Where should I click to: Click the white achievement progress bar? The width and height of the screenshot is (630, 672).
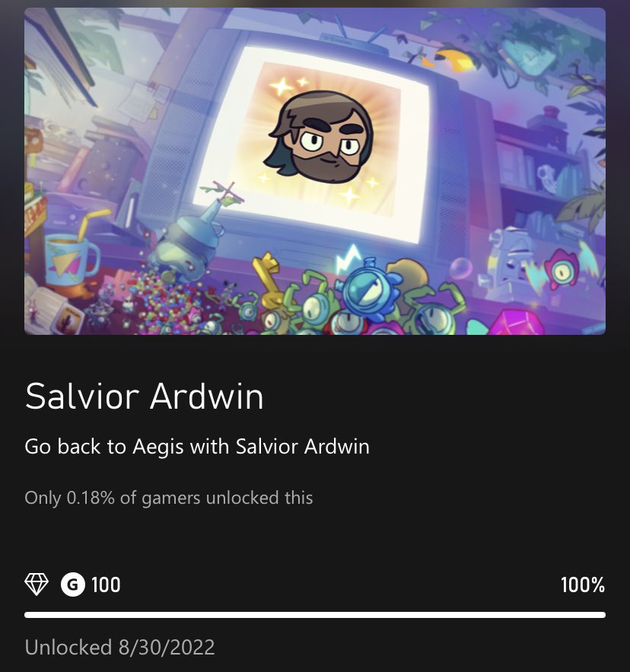tap(315, 615)
